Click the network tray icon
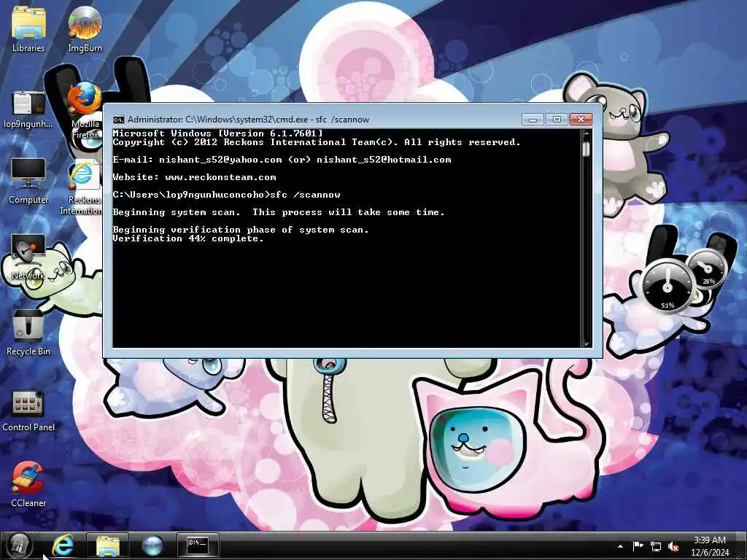747x560 pixels. tap(656, 547)
